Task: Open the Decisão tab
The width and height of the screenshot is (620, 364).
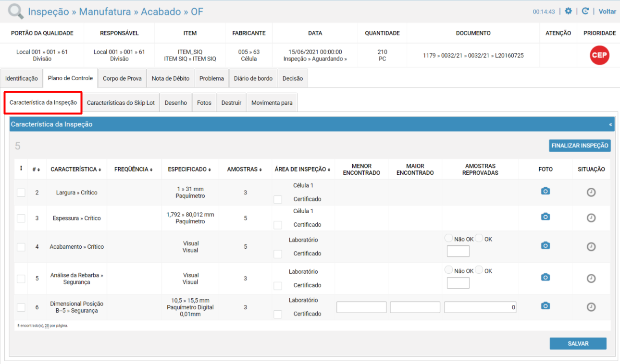Action: point(293,78)
